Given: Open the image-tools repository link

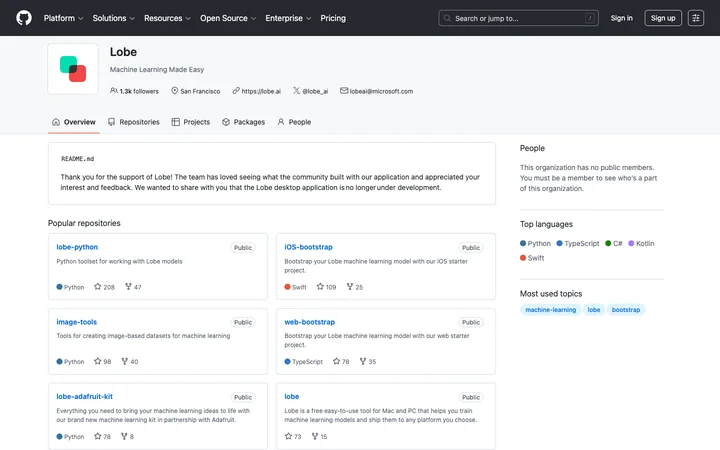Looking at the screenshot, I should point(77,322).
